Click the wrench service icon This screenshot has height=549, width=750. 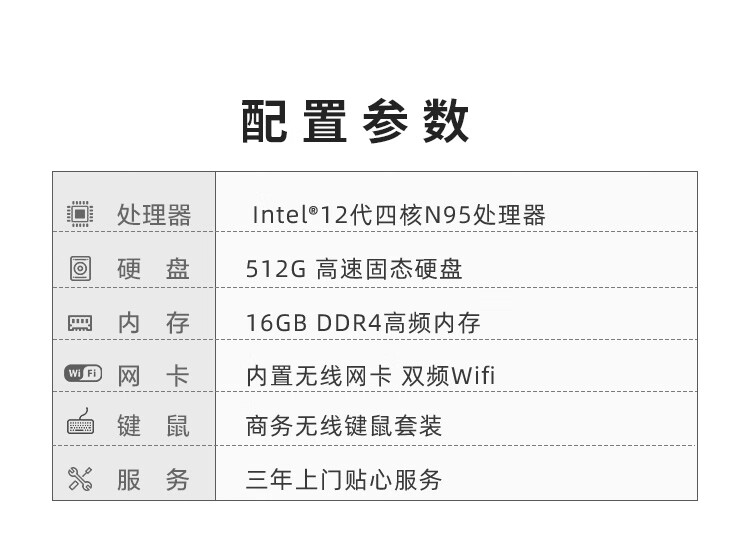tap(80, 479)
